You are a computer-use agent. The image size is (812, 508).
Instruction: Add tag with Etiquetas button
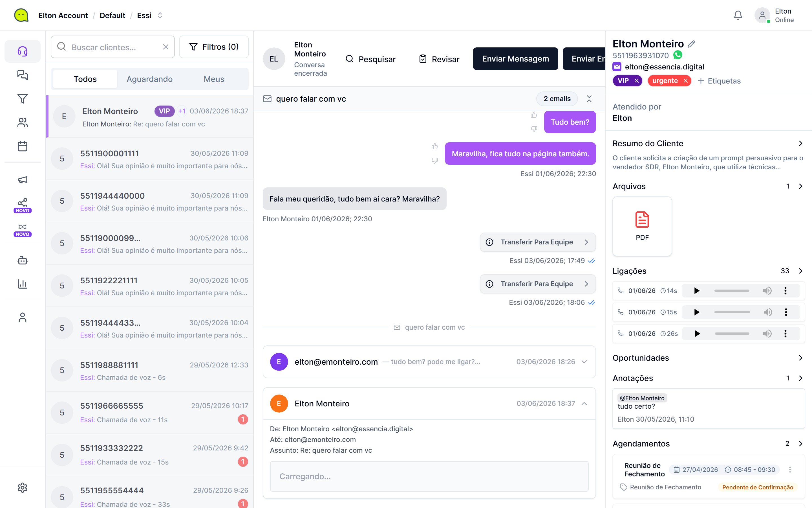point(719,81)
